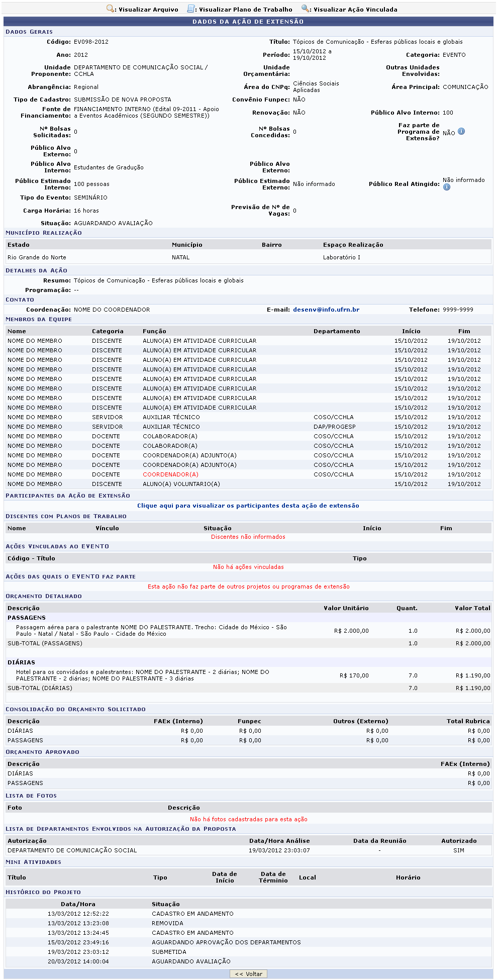Click the Visualizar Plano de Trabalho legend text

[x=245, y=10]
